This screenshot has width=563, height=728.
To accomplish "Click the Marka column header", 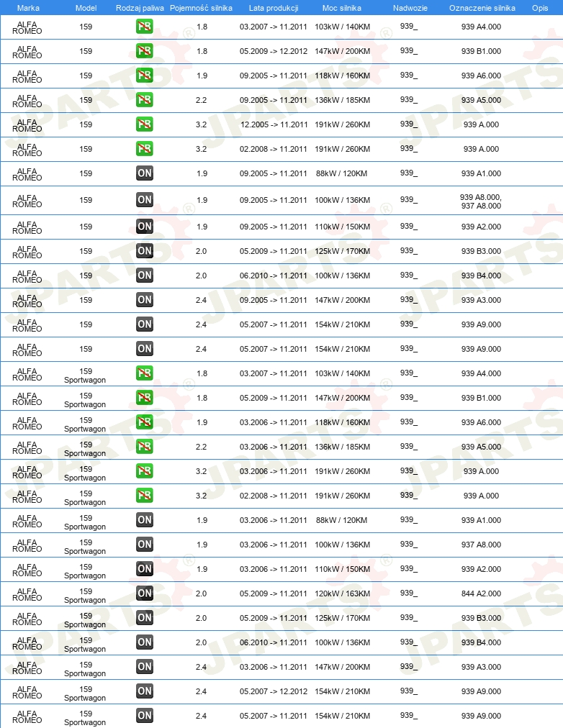I will click(28, 8).
